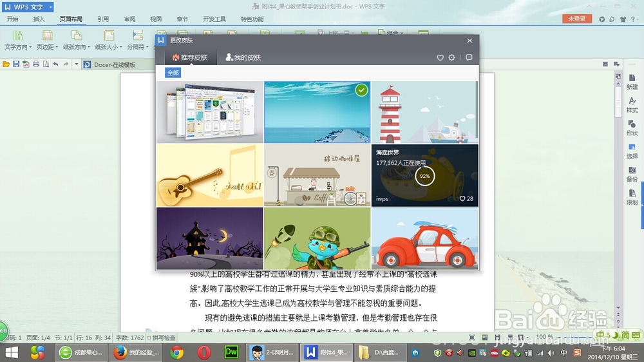Click the save disk icon
Screen dimensions: 644x362
click(16, 64)
